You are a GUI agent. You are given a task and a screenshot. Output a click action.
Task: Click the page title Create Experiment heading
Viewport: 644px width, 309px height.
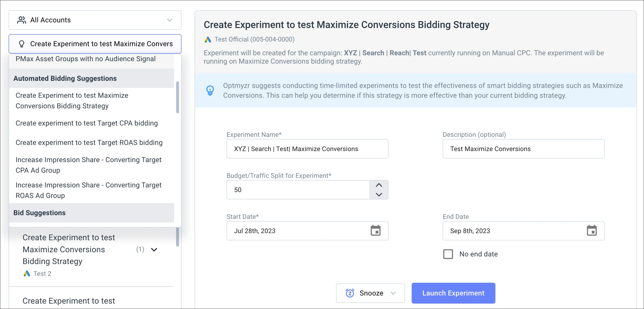point(347,25)
